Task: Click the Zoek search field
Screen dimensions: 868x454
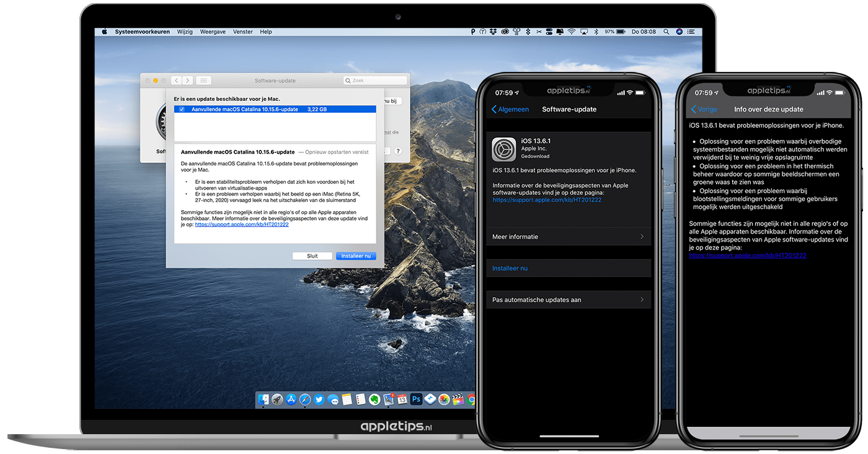Action: pos(375,81)
